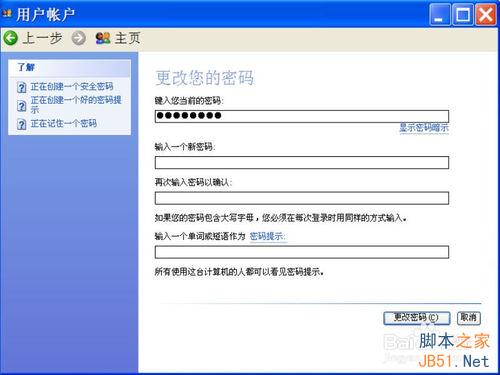
Task: Click the 上一步 text label in toolbar
Action: [x=42, y=38]
